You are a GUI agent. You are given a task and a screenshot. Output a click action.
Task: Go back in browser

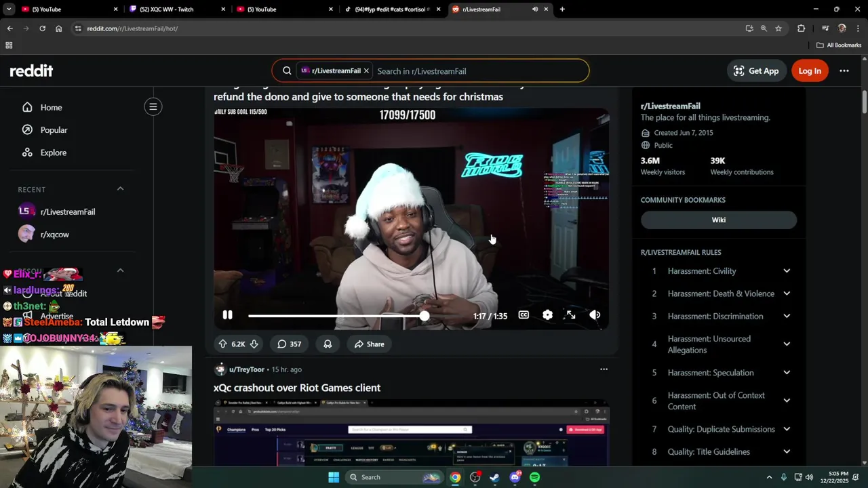[x=9, y=28]
